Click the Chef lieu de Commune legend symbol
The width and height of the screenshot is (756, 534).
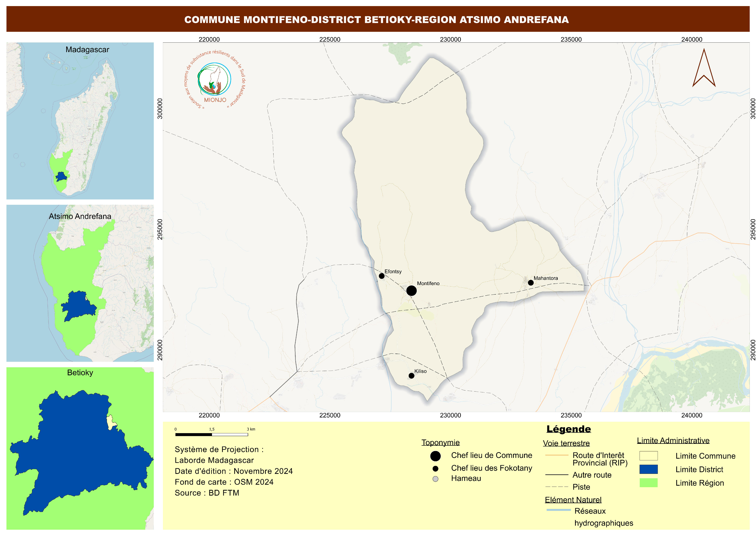click(435, 456)
